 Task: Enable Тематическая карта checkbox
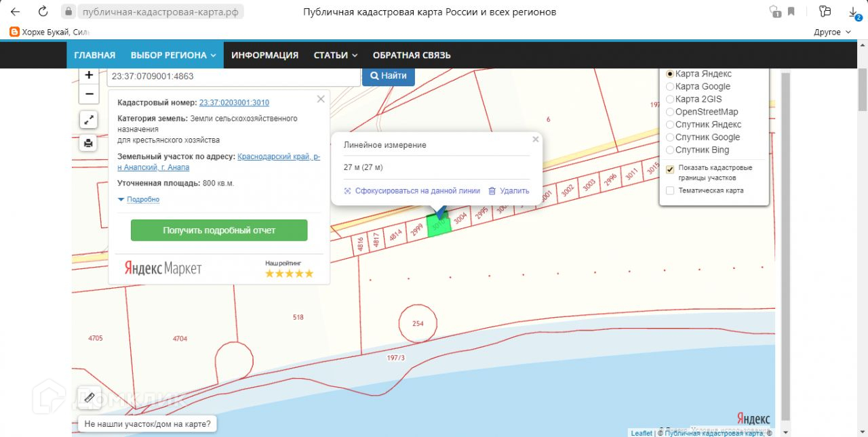click(670, 191)
